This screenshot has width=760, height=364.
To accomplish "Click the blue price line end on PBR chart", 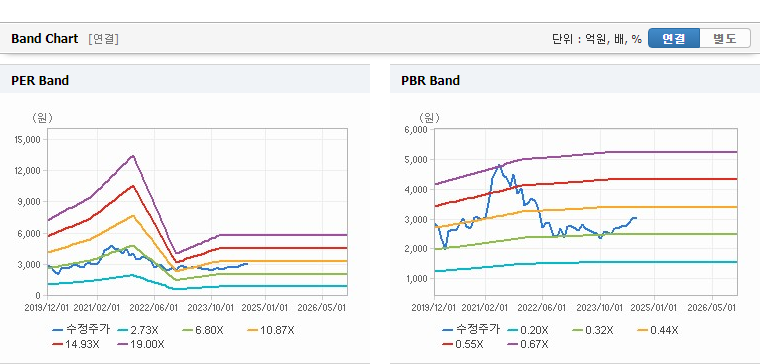I will click(x=635, y=218).
